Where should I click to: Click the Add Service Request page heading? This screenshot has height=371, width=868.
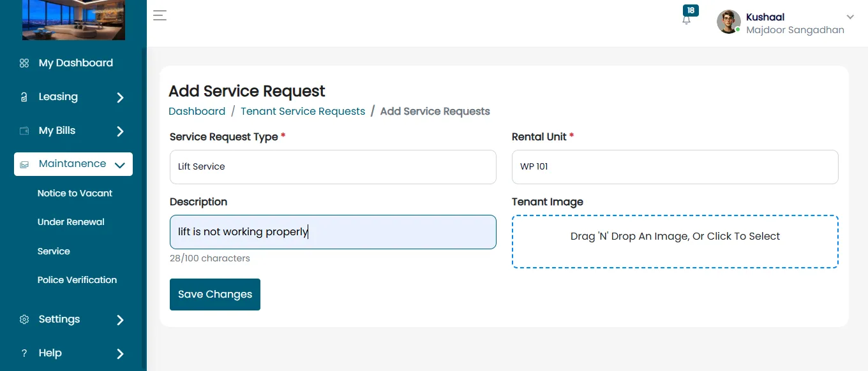pyautogui.click(x=247, y=91)
